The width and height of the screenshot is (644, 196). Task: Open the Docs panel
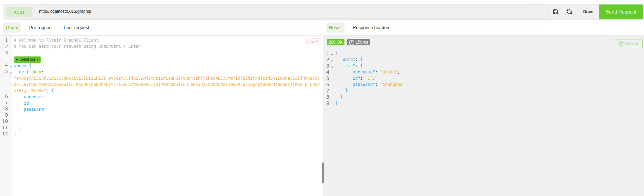(588, 12)
